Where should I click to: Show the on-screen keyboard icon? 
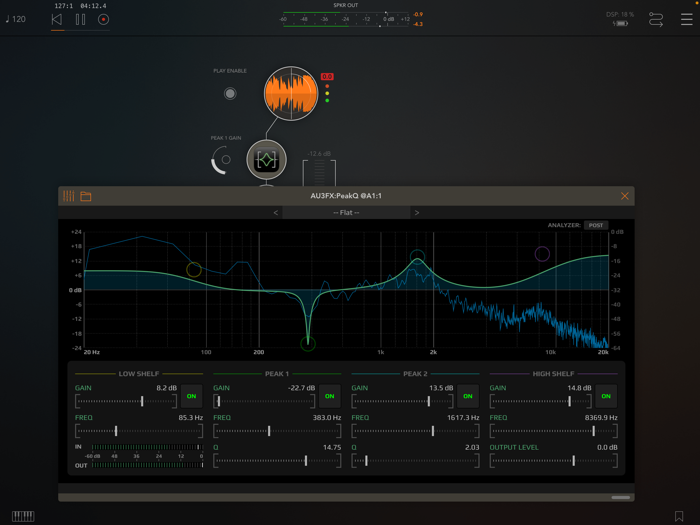[x=23, y=516]
